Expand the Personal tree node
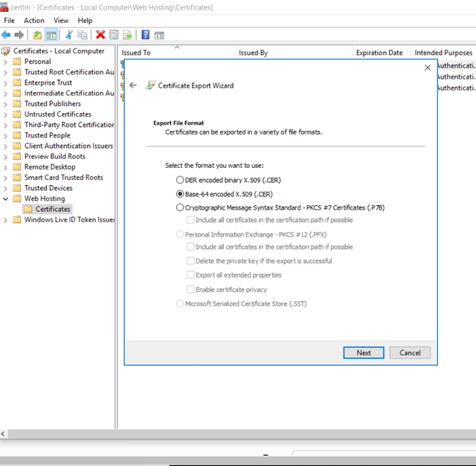The image size is (476, 466). pos(5,62)
